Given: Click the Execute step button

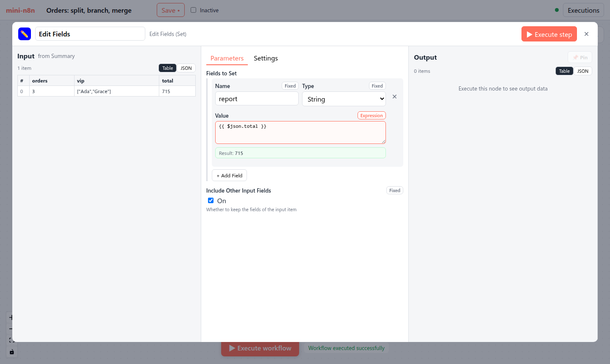Looking at the screenshot, I should [549, 34].
